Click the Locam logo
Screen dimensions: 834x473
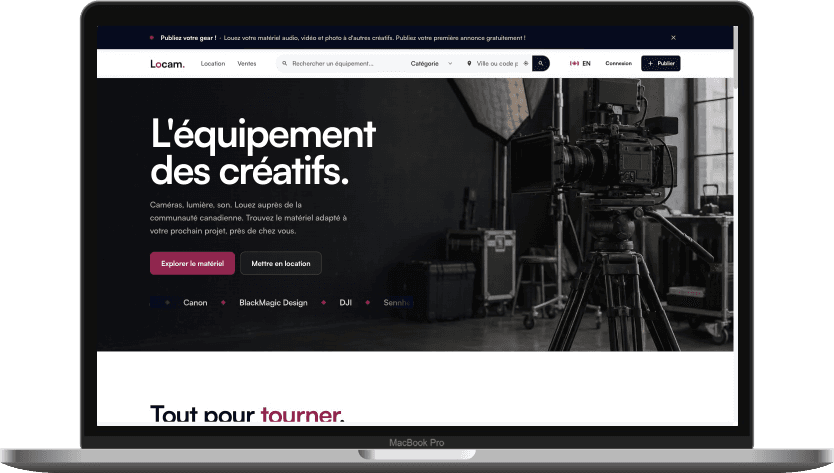[x=167, y=64]
